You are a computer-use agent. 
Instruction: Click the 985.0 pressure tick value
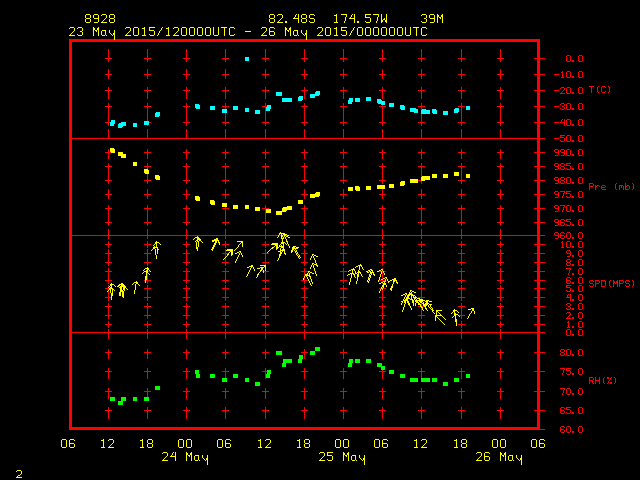point(569,167)
